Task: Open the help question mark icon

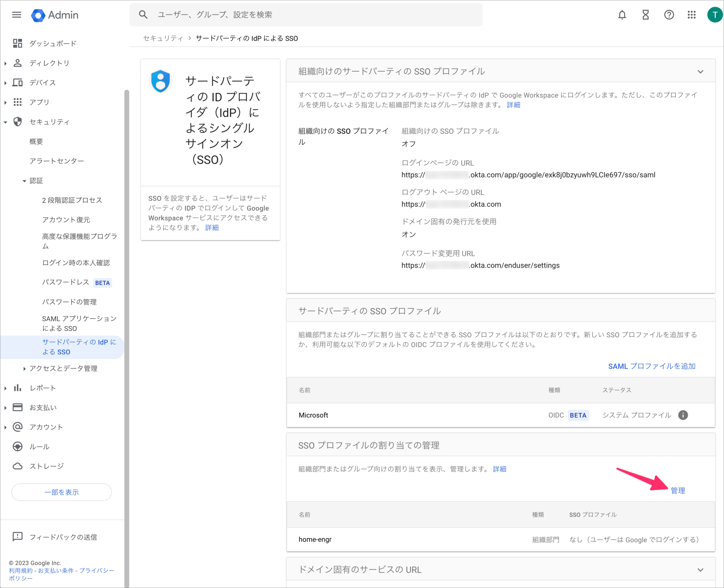Action: pos(669,15)
